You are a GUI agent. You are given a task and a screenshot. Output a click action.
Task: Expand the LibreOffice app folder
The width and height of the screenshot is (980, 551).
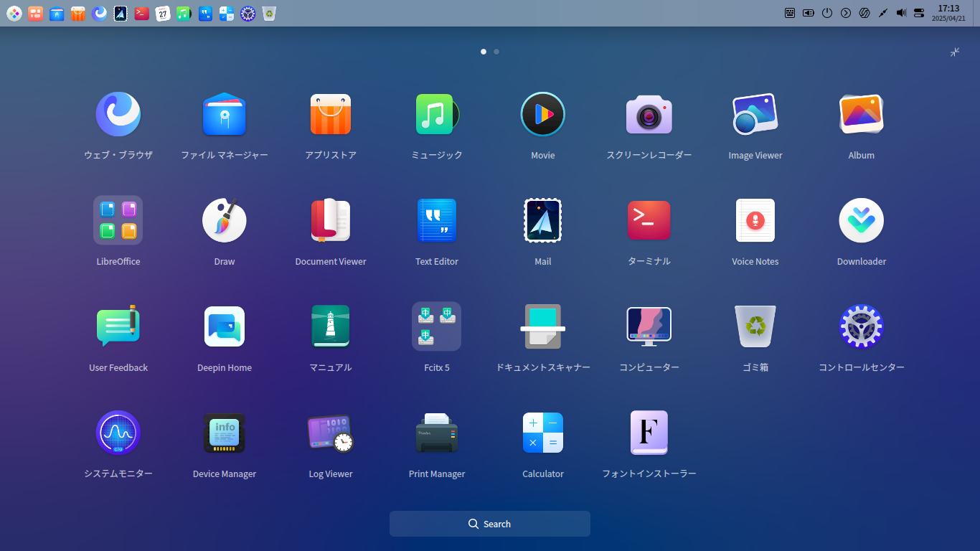(118, 221)
